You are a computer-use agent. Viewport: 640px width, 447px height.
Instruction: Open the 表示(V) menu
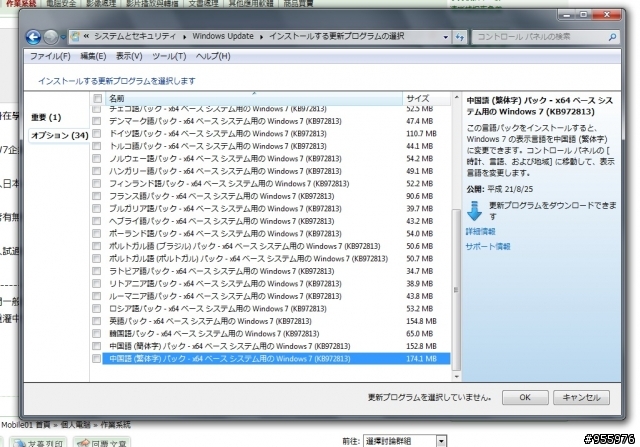coord(129,56)
